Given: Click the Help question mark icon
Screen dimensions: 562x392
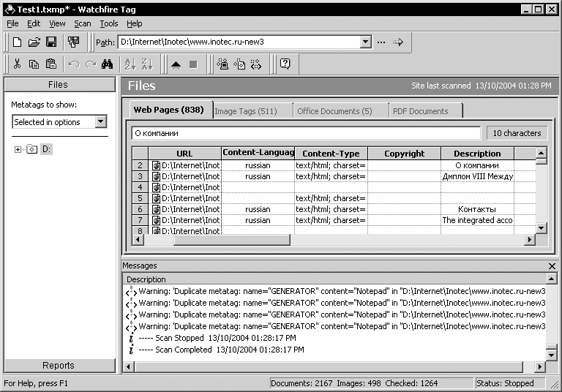Looking at the screenshot, I should (285, 64).
